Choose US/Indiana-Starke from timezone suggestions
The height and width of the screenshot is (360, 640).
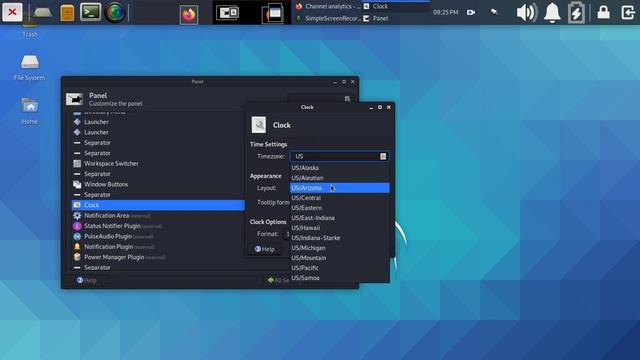[340, 238]
